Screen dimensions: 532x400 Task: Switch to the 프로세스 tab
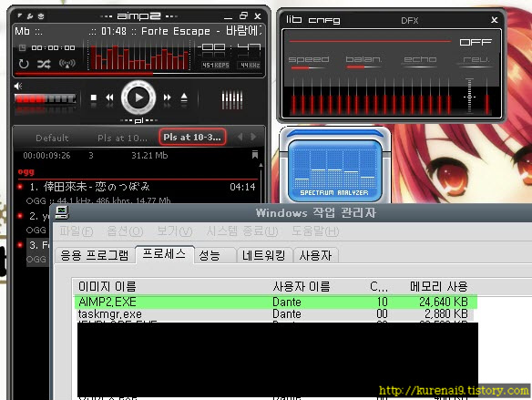[165, 254]
